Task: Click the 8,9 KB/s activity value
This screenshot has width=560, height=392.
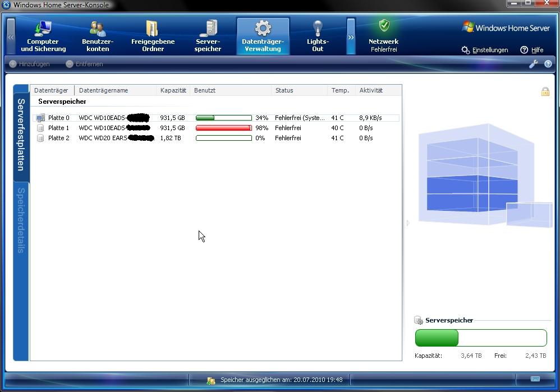Action: (x=370, y=118)
